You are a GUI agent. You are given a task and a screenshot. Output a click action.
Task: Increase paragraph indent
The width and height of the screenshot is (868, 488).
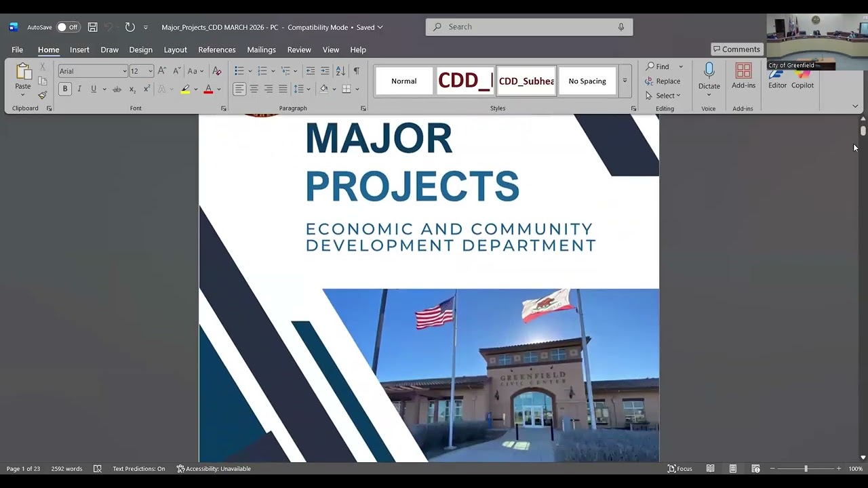click(x=325, y=71)
